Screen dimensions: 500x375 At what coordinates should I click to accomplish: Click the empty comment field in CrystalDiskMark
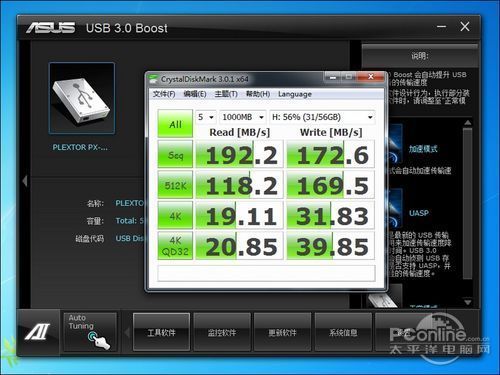266,273
